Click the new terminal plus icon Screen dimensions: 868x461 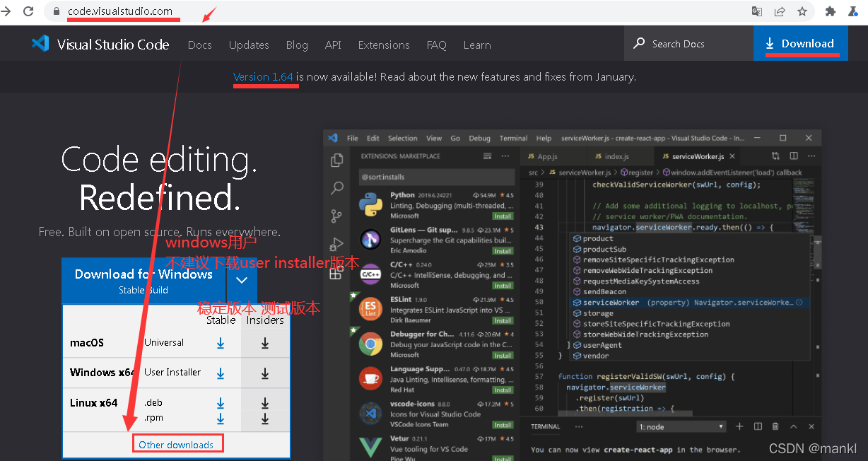(739, 426)
